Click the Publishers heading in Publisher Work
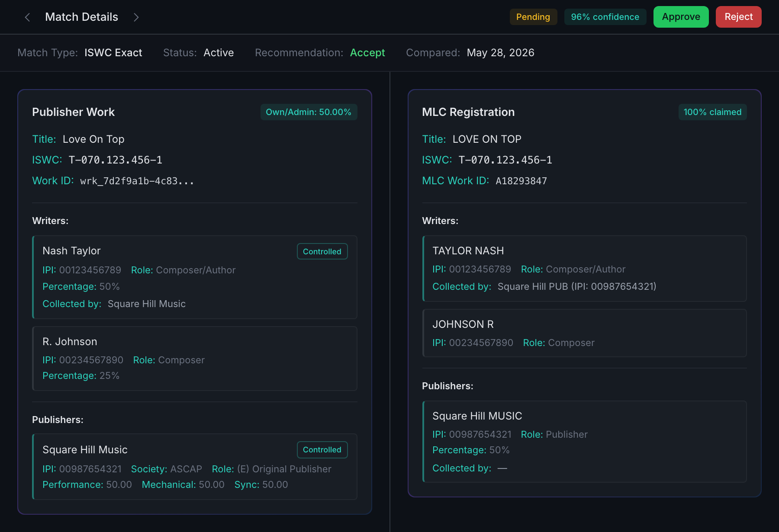 tap(58, 420)
